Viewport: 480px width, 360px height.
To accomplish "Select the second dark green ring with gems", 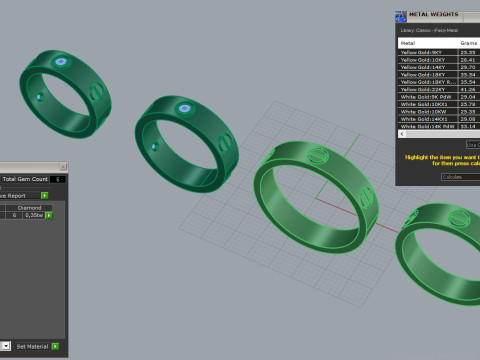I will tap(187, 144).
